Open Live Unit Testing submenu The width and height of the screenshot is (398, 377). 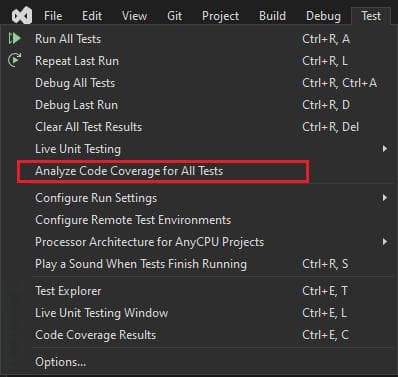point(78,149)
